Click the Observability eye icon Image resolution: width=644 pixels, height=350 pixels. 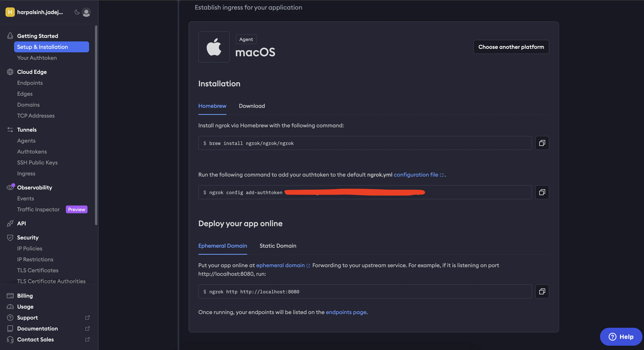tap(10, 187)
